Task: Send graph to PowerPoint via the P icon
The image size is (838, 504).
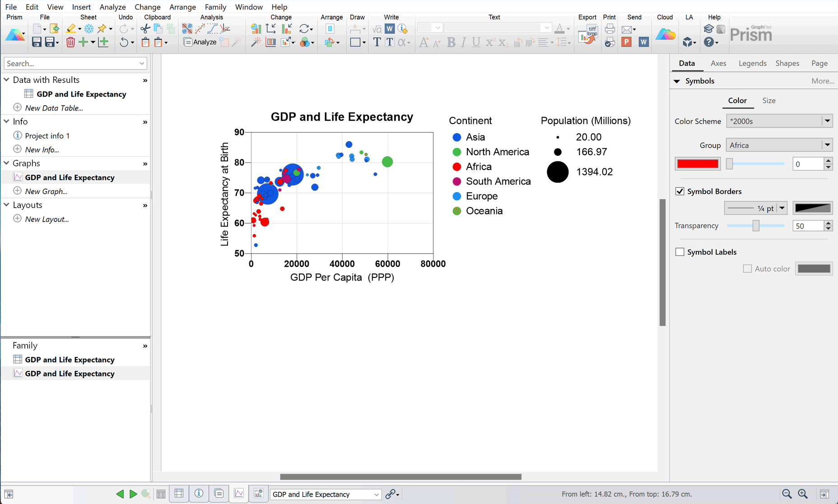Action: coord(626,42)
